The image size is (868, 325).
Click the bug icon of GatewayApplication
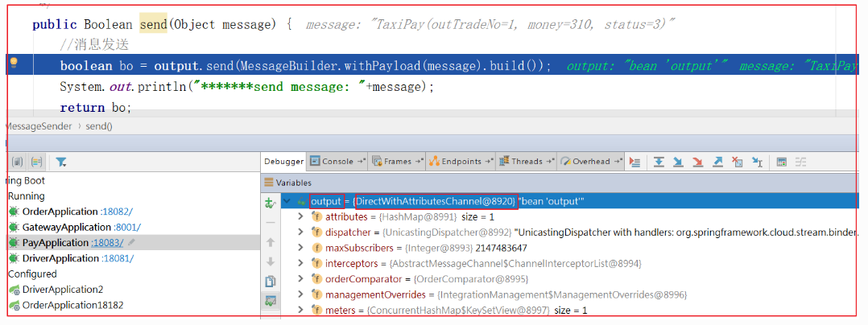click(14, 227)
